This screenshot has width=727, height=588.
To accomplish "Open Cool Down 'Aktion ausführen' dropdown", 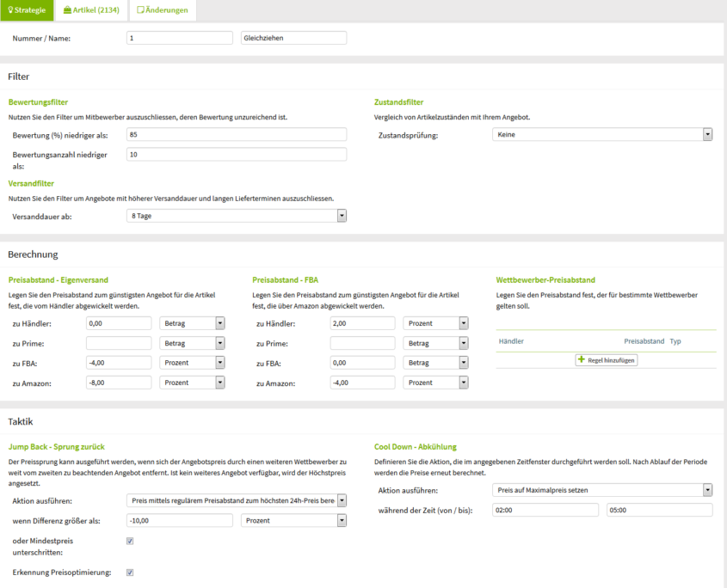I will point(601,490).
